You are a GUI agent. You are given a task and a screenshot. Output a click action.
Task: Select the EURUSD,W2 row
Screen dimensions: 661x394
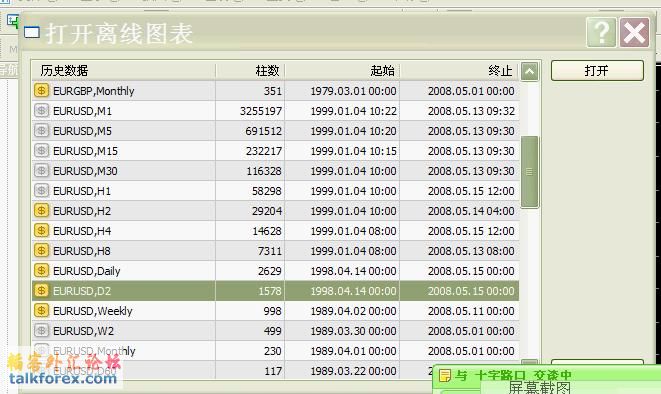(276, 331)
